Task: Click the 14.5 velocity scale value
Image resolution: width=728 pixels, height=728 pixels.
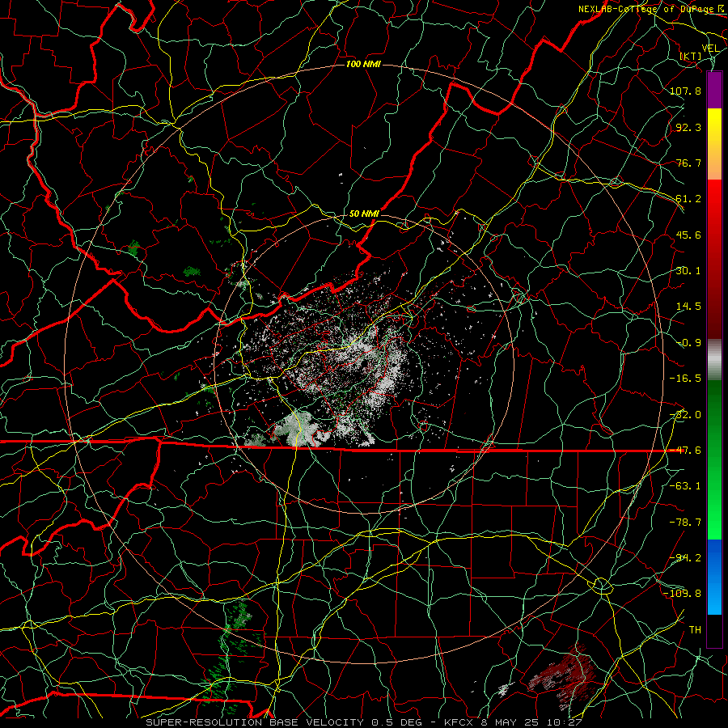Action: pos(688,307)
